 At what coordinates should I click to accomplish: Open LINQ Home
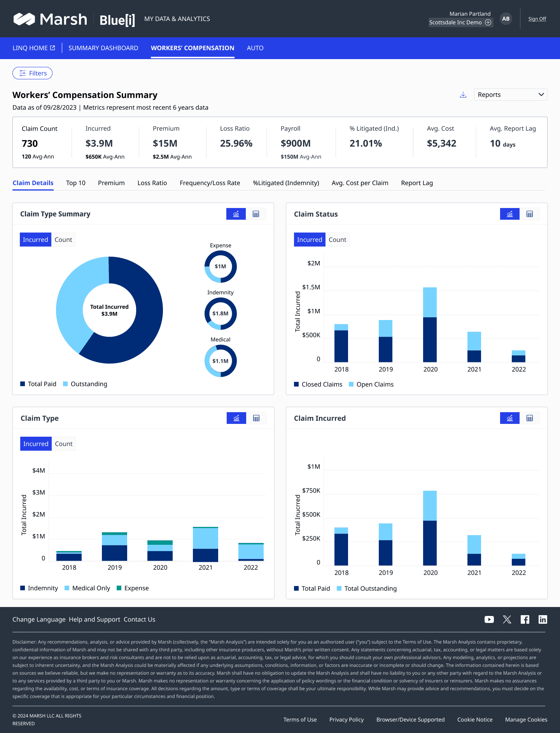(34, 48)
